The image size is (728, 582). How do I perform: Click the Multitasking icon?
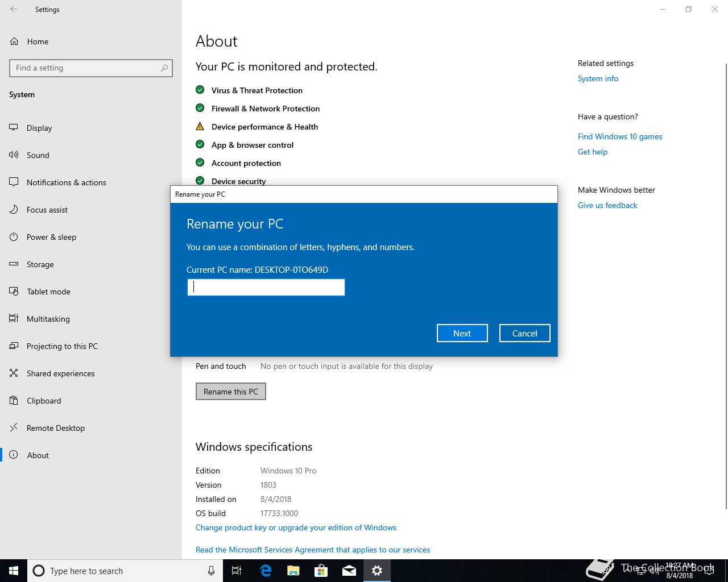tap(14, 319)
